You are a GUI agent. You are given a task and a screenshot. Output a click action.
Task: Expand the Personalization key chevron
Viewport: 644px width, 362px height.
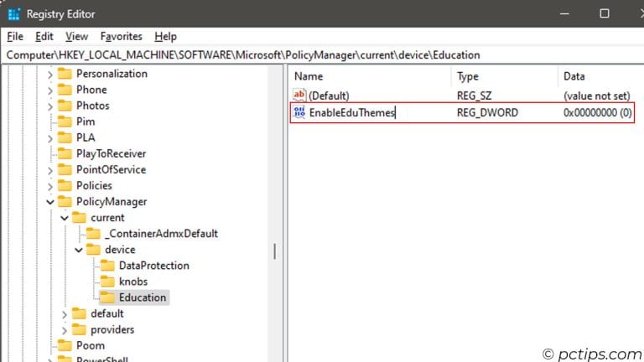50,74
